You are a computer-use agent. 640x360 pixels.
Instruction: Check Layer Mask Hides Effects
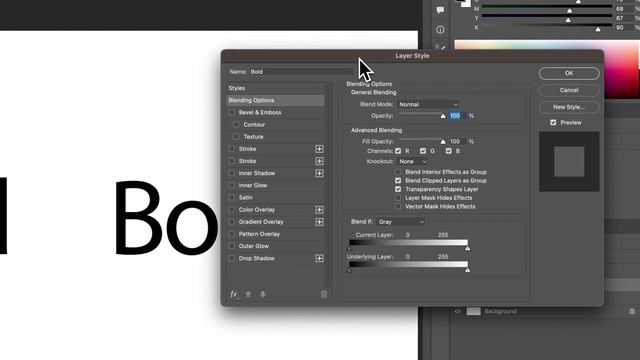click(x=398, y=198)
